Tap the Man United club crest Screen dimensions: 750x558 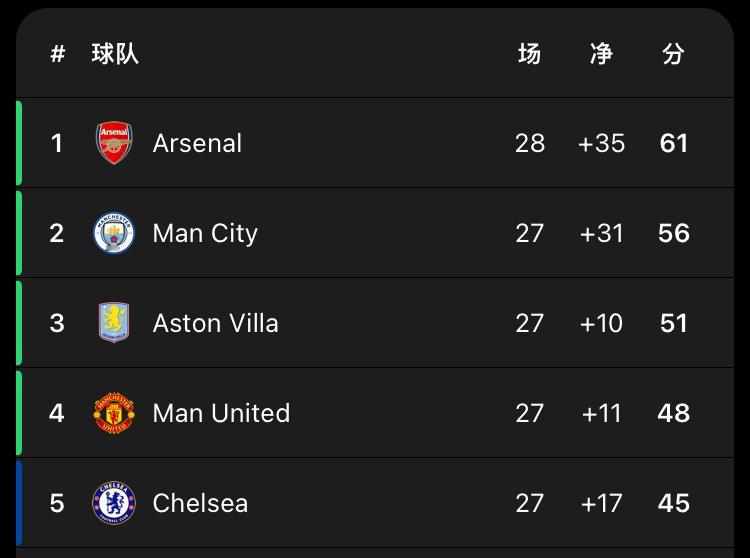point(114,413)
